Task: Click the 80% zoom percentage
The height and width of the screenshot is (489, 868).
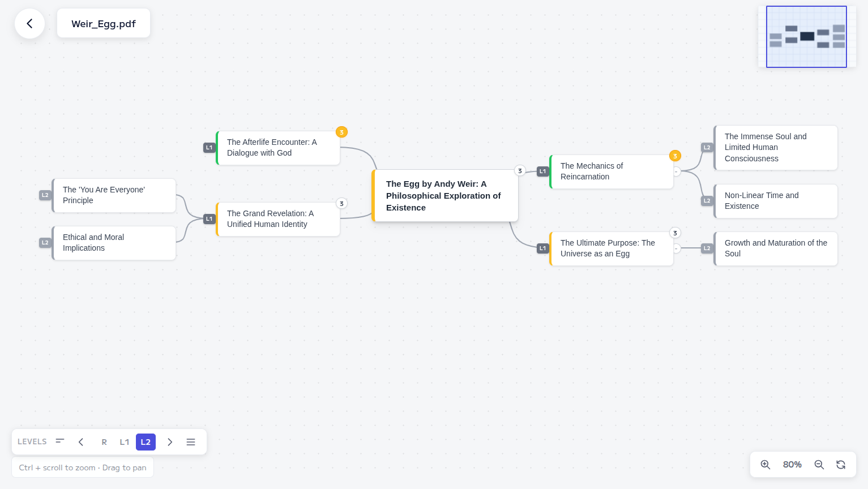Action: pyautogui.click(x=792, y=465)
